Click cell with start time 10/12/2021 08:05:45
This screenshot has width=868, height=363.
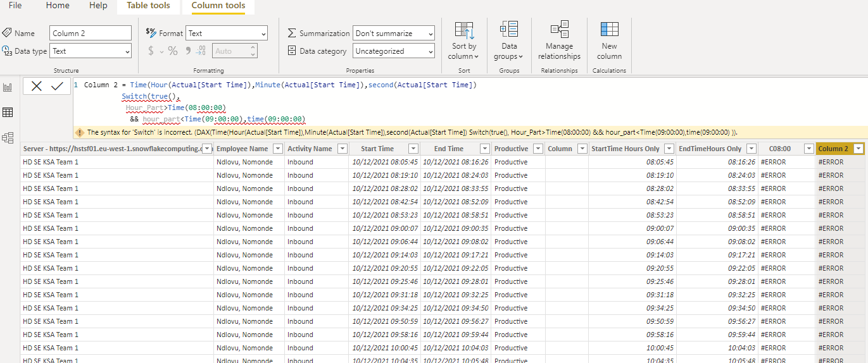pyautogui.click(x=385, y=162)
